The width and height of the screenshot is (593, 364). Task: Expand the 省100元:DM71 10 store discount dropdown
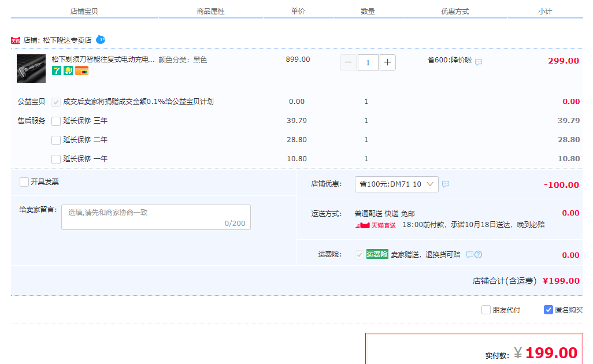pos(396,184)
